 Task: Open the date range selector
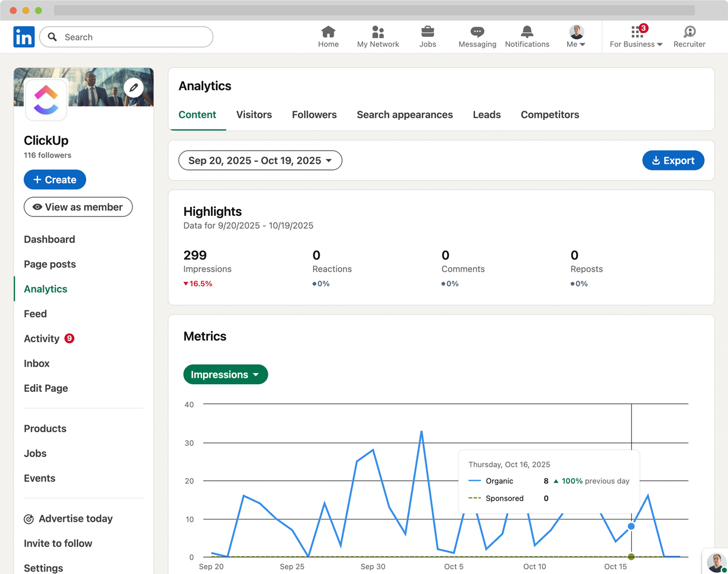260,160
